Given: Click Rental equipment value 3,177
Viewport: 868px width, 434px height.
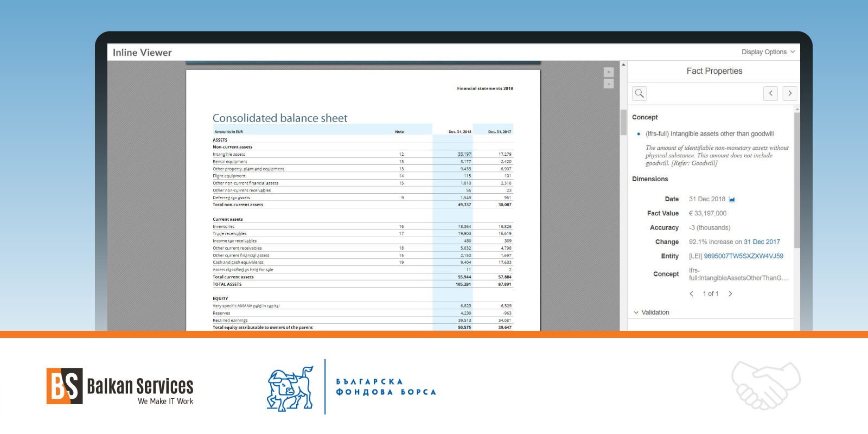Looking at the screenshot, I should click(465, 161).
